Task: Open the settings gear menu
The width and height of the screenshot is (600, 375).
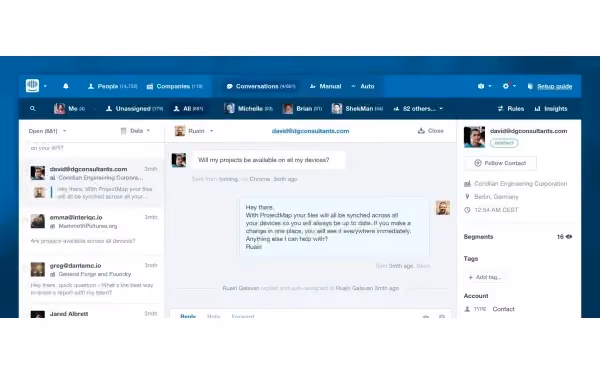Action: pyautogui.click(x=509, y=86)
